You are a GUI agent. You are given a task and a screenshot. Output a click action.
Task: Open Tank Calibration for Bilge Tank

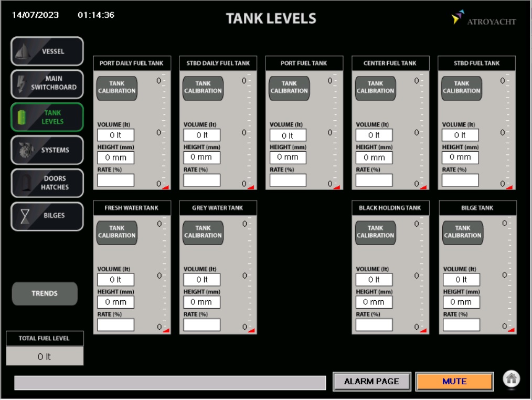tap(462, 233)
